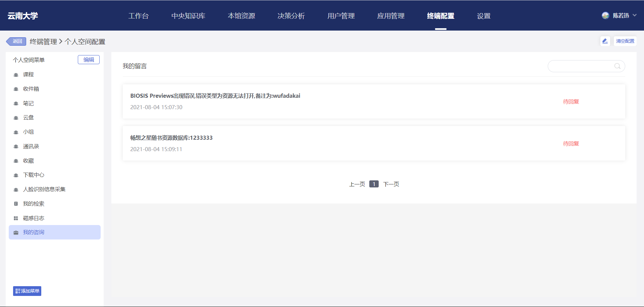This screenshot has height=307, width=644.
Task: Click the icon beside 笔记 menu item
Action: pos(16,103)
